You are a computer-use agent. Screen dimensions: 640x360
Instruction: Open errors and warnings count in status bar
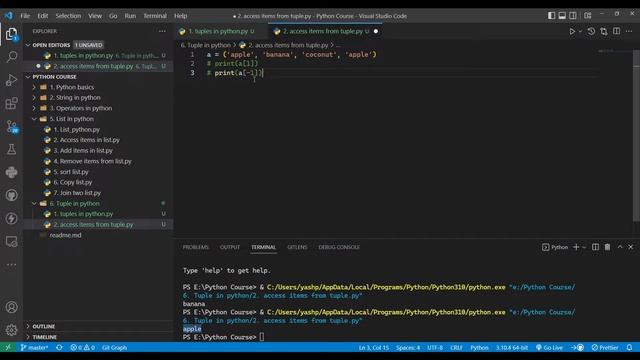click(82, 348)
